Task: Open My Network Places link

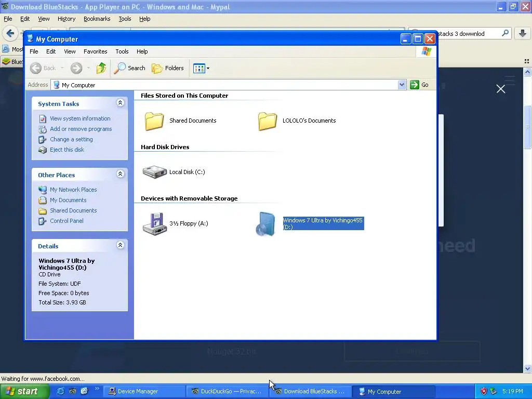Action: point(73,190)
